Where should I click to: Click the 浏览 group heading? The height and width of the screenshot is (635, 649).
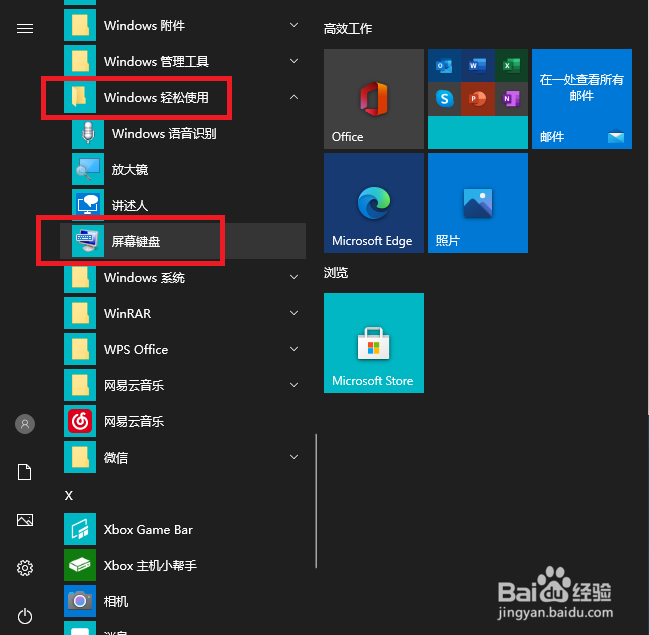pyautogui.click(x=336, y=272)
